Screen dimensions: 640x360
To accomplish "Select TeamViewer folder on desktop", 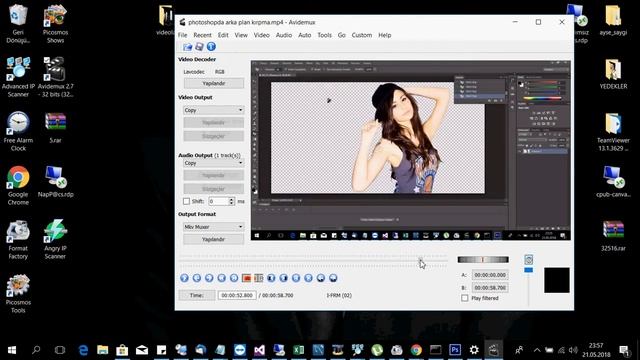I will point(613,132).
